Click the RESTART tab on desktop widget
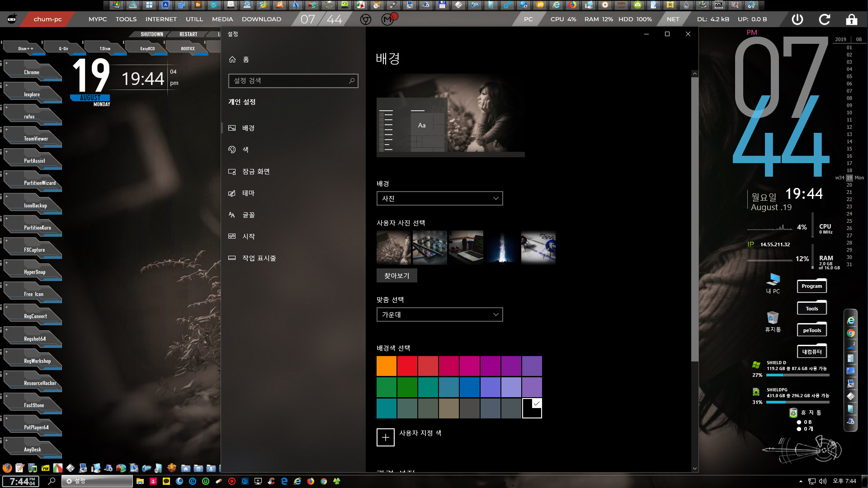The image size is (868, 488). [189, 34]
